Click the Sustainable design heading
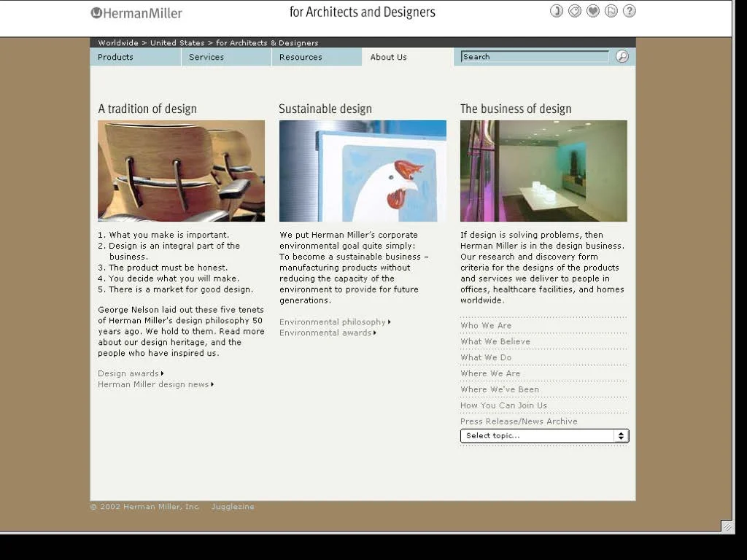 pyautogui.click(x=325, y=109)
